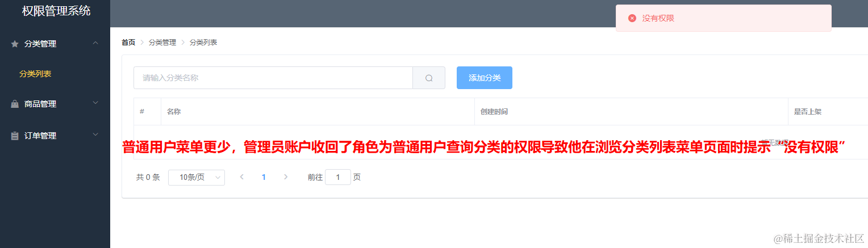This screenshot has width=868, height=248.
Task: Open the 商品管理 sidebar menu
Action: coord(55,104)
